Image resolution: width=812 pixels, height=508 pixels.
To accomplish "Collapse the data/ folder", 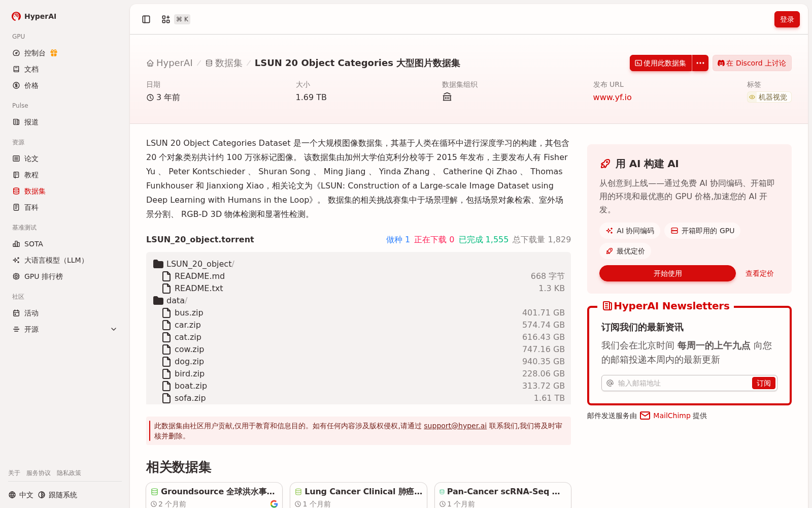I will pos(170,300).
